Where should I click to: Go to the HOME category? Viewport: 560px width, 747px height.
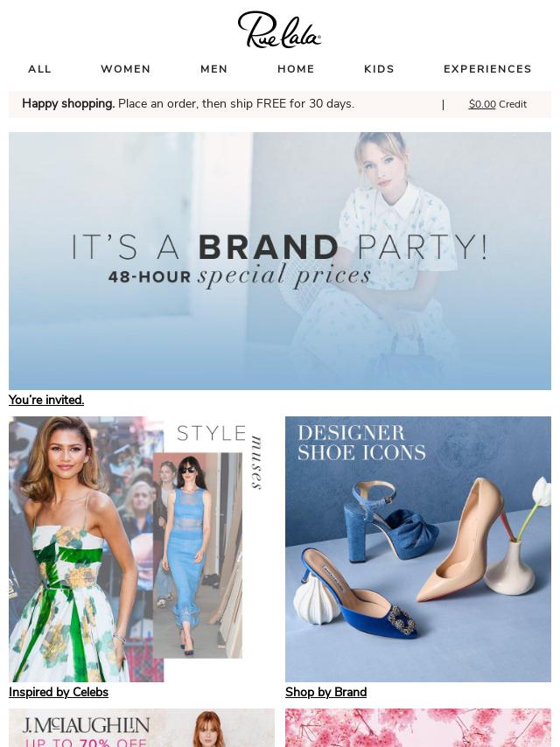pos(296,69)
